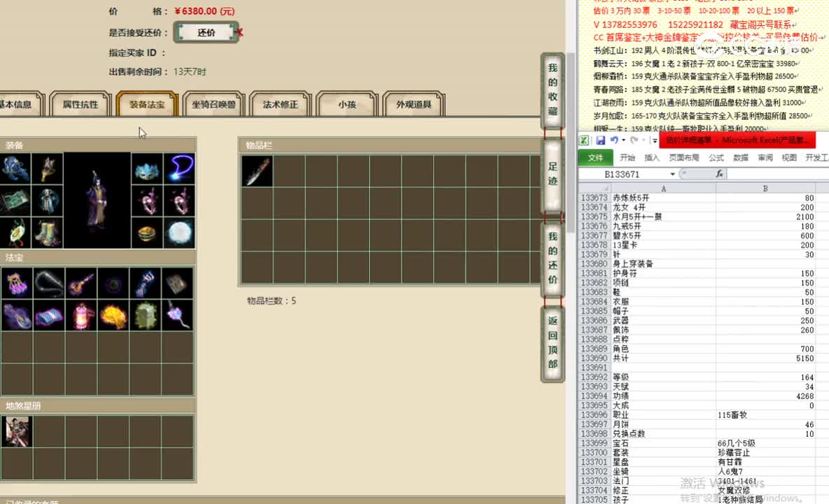Screen dimensions: 829x504
Task: Open the Excel 数据 ribbon tab
Action: pos(741,157)
